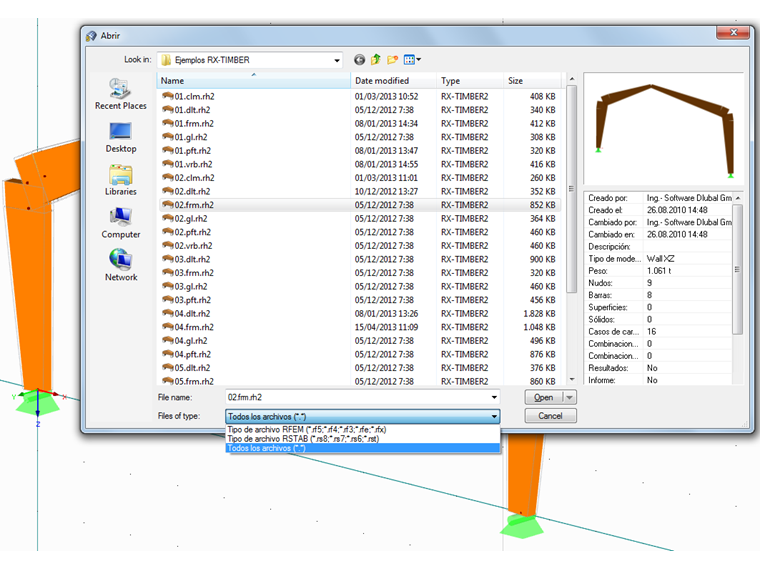Go up one folder level icon

[x=376, y=60]
